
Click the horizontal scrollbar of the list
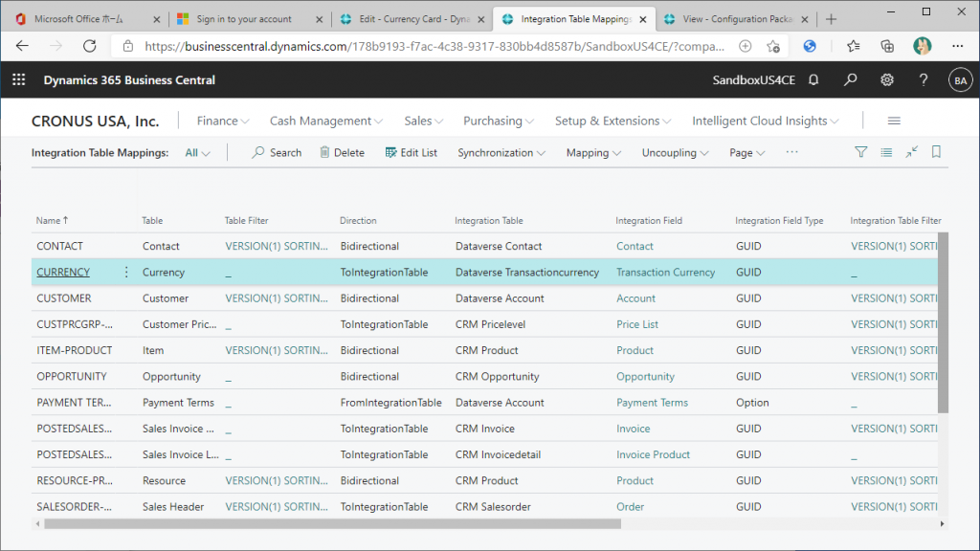click(x=332, y=524)
